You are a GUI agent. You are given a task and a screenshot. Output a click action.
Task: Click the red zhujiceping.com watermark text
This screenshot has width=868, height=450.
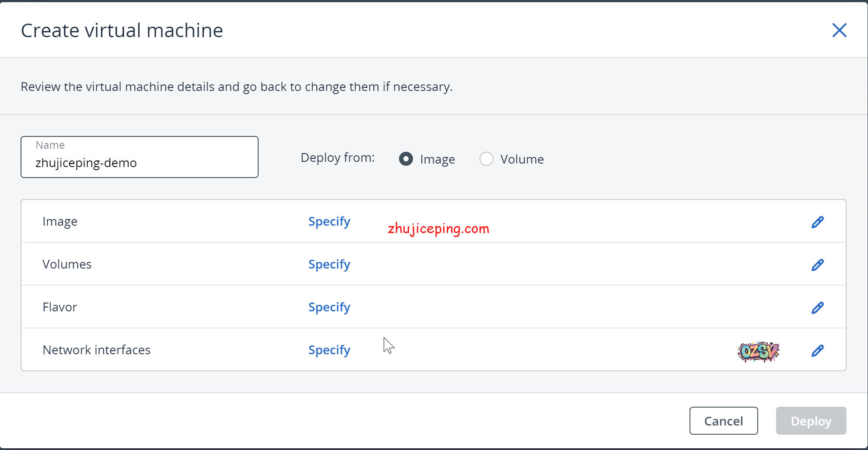pos(438,229)
